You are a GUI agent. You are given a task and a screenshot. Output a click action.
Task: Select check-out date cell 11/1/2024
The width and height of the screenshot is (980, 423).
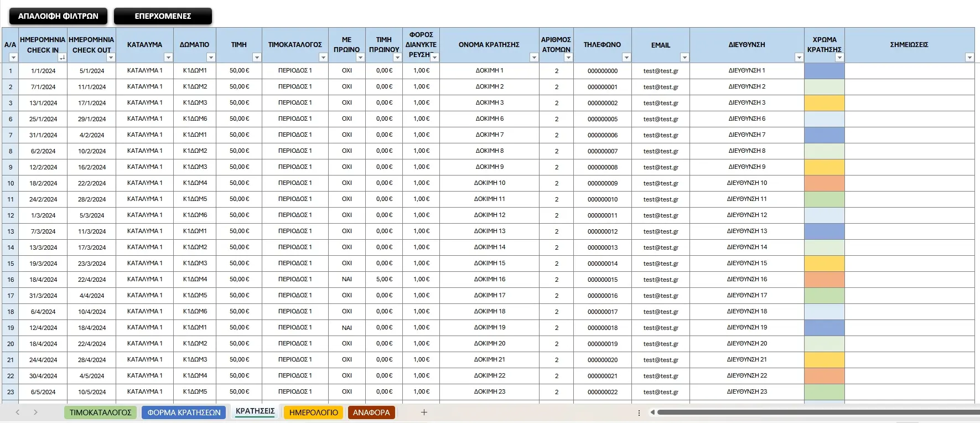(x=92, y=87)
